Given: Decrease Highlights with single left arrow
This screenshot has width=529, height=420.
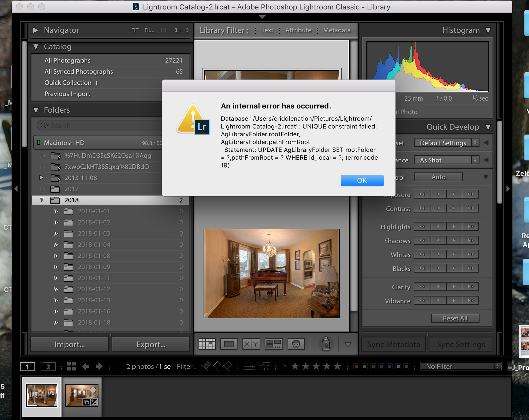Looking at the screenshot, I should 438,226.
